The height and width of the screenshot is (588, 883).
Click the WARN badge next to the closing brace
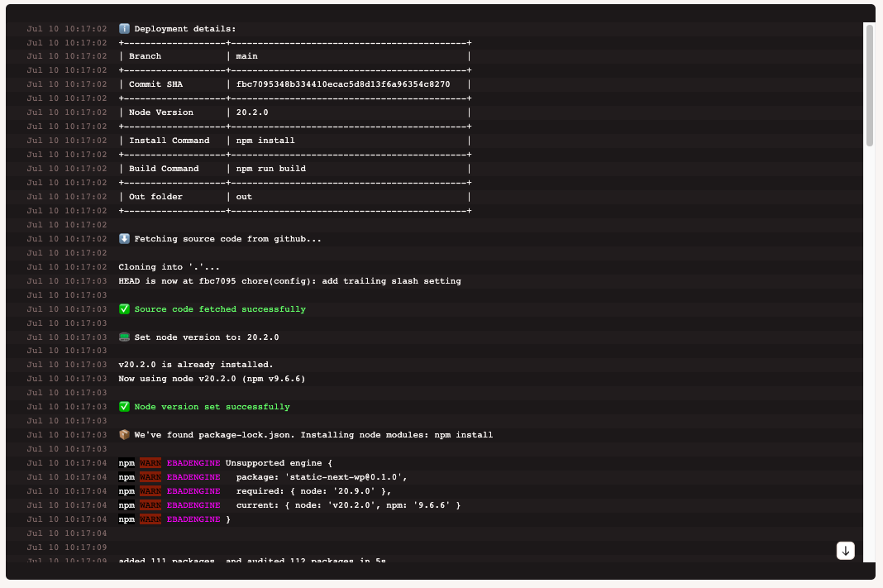tap(149, 519)
